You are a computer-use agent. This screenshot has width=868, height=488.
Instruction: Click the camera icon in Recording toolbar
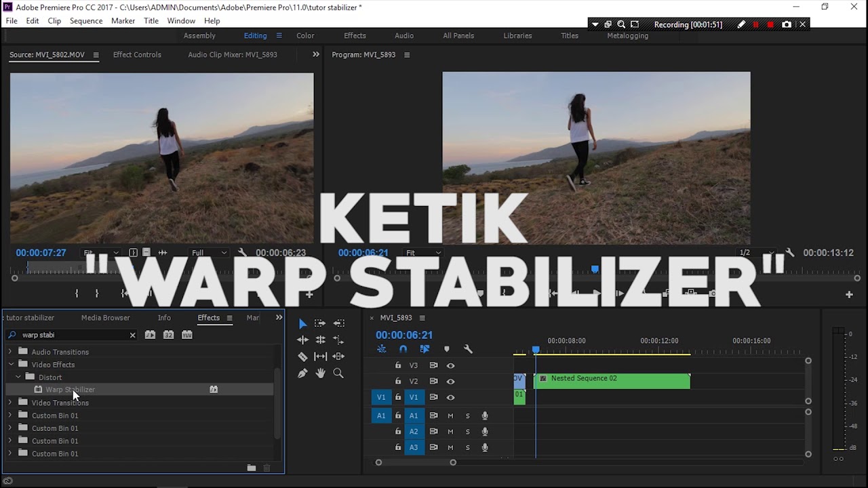787,24
